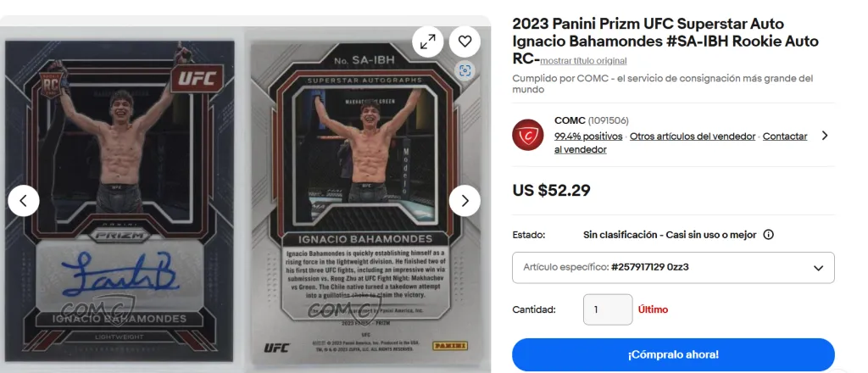Click the front card image with autograph

[x=120, y=201]
